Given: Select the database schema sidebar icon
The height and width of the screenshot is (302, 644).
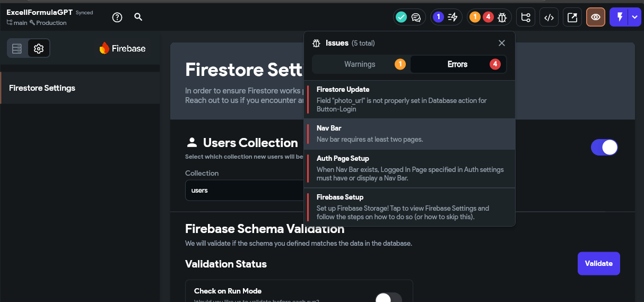Looking at the screenshot, I should (17, 49).
